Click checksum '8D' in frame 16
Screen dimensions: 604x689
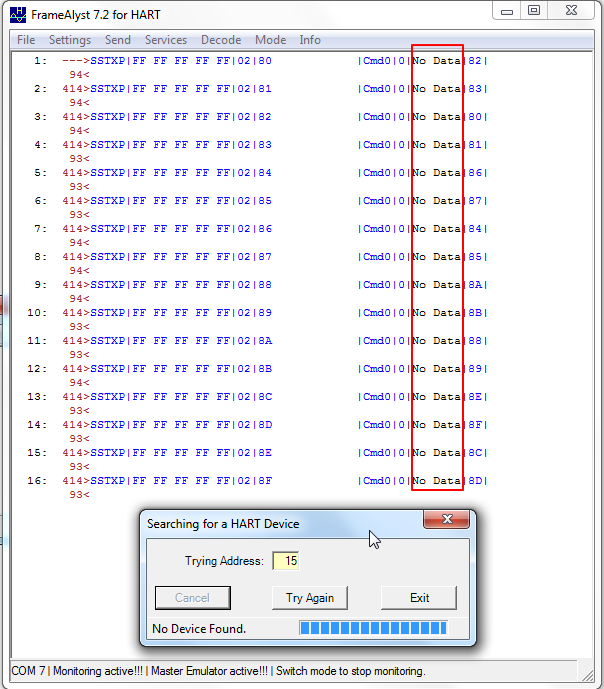click(475, 481)
